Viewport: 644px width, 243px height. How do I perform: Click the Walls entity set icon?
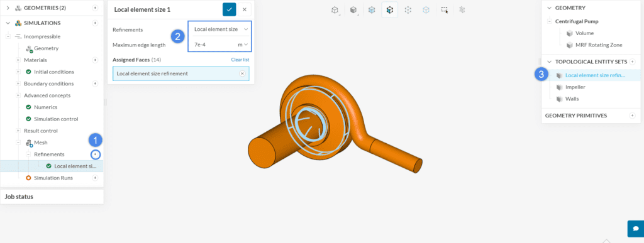[x=558, y=99]
